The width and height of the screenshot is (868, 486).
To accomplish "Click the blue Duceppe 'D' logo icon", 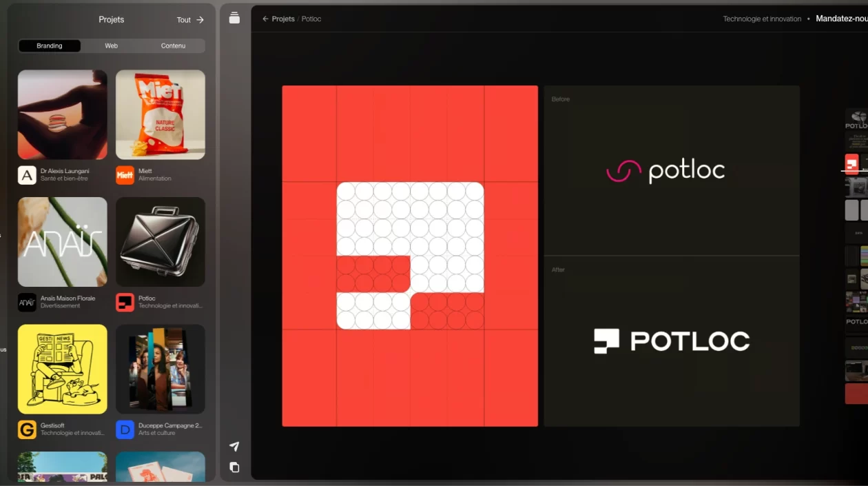I will coord(125,429).
